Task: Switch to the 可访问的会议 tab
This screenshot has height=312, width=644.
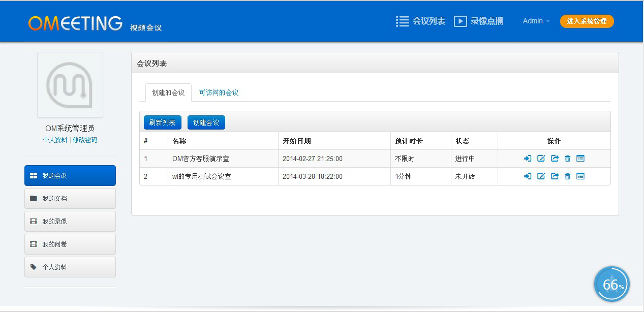Action: pyautogui.click(x=219, y=92)
